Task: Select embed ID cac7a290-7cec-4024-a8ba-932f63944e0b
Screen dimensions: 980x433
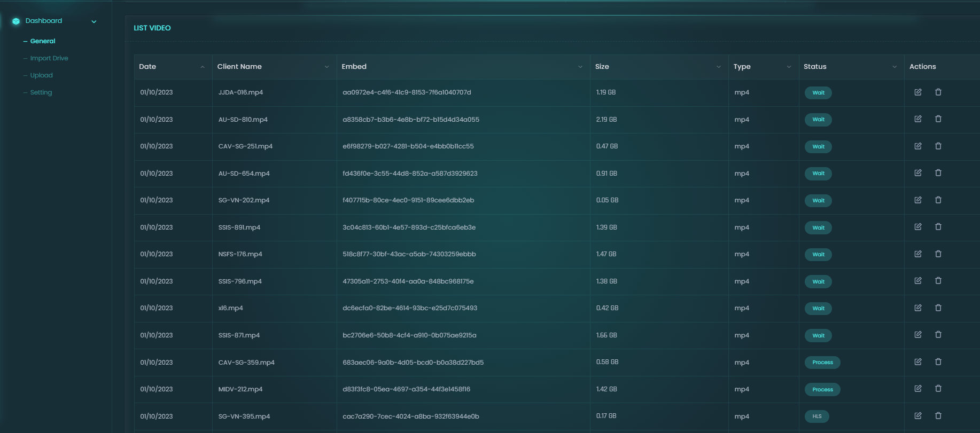Action: (x=411, y=416)
